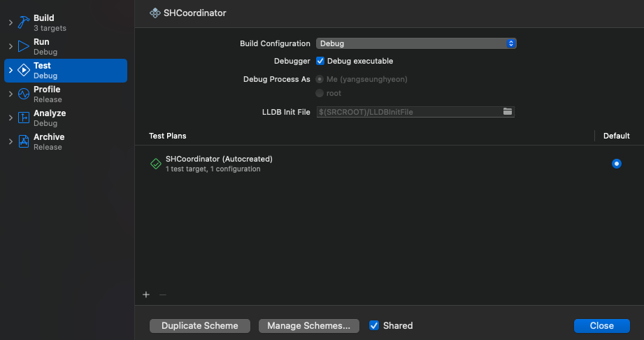Click the Default column header
This screenshot has width=644, height=340.
coord(616,136)
